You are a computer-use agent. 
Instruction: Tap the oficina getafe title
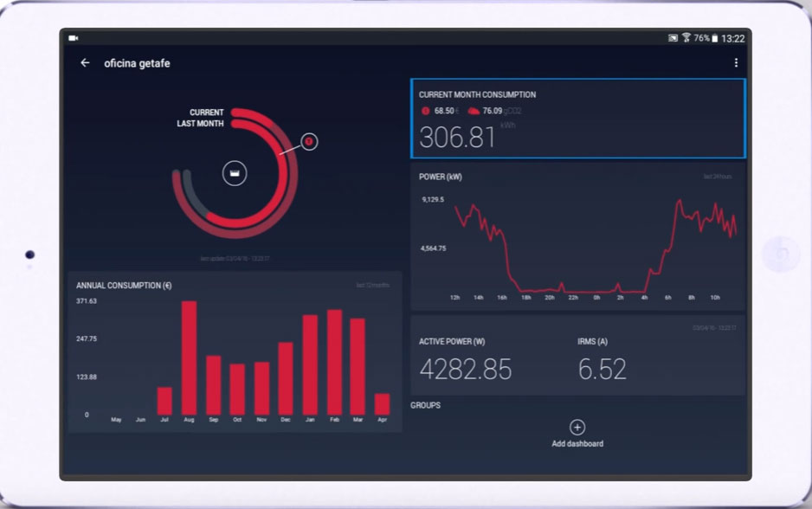137,63
